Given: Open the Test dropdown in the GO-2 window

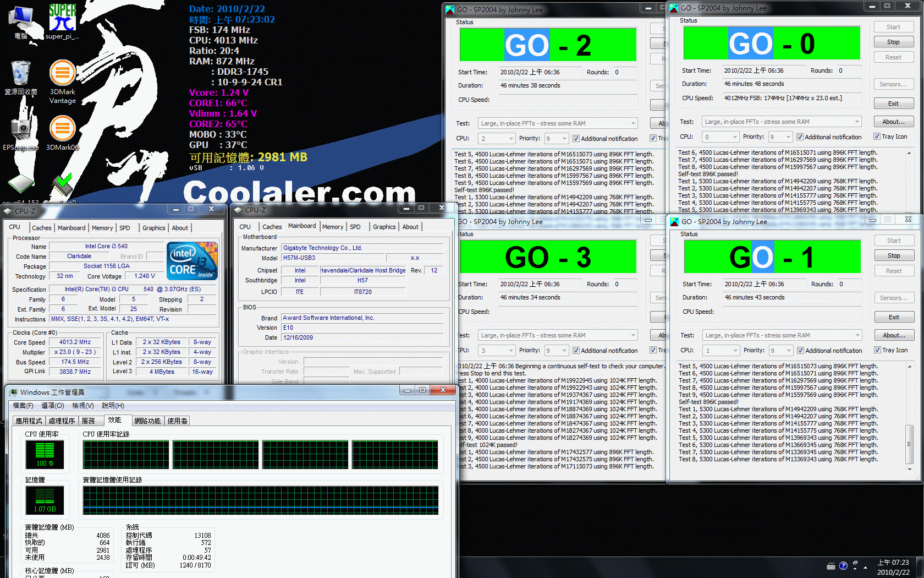Looking at the screenshot, I should [x=558, y=123].
